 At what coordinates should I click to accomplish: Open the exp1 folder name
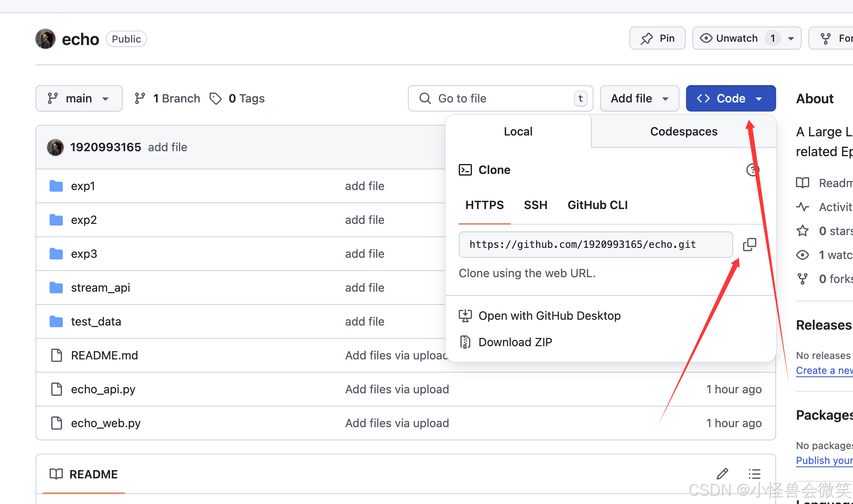pyautogui.click(x=83, y=186)
